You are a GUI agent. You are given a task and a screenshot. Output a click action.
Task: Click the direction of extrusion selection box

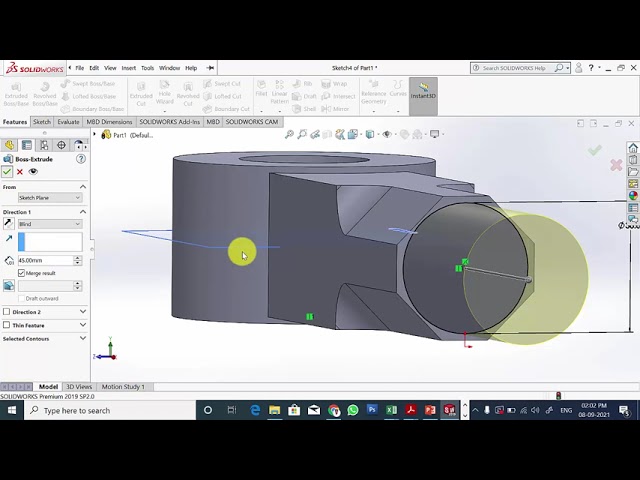pyautogui.click(x=50, y=242)
